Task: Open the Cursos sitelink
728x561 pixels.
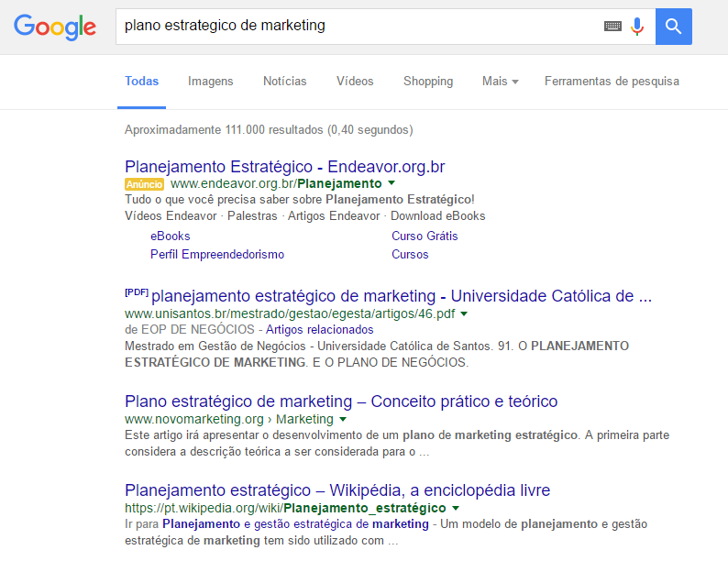Action: pyautogui.click(x=410, y=254)
